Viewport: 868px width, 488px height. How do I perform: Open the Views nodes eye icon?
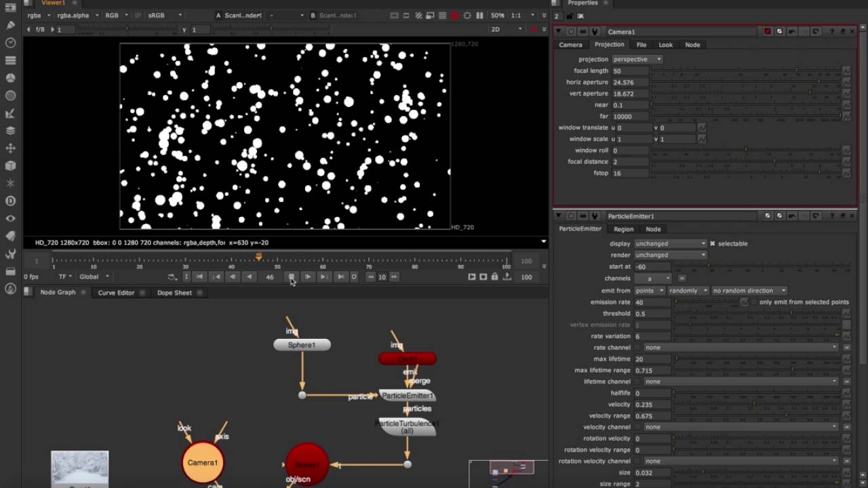(10, 218)
